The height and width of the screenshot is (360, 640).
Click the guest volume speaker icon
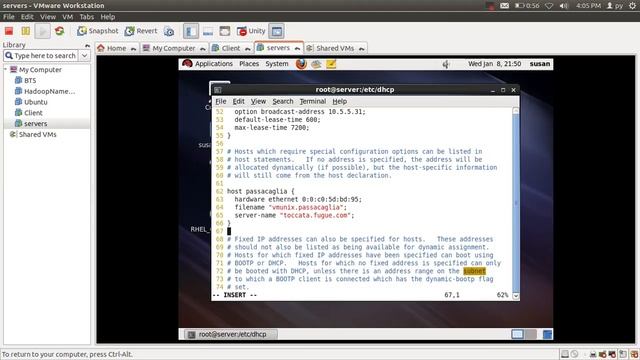(x=446, y=64)
